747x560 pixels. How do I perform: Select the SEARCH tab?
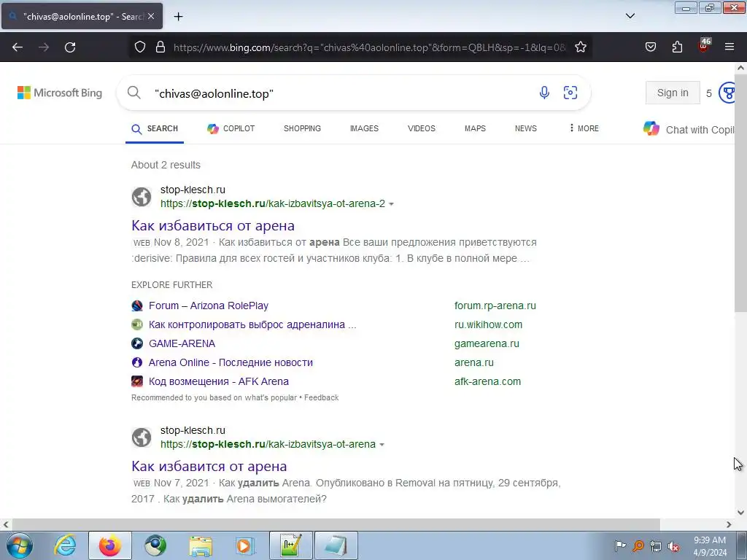tap(155, 128)
